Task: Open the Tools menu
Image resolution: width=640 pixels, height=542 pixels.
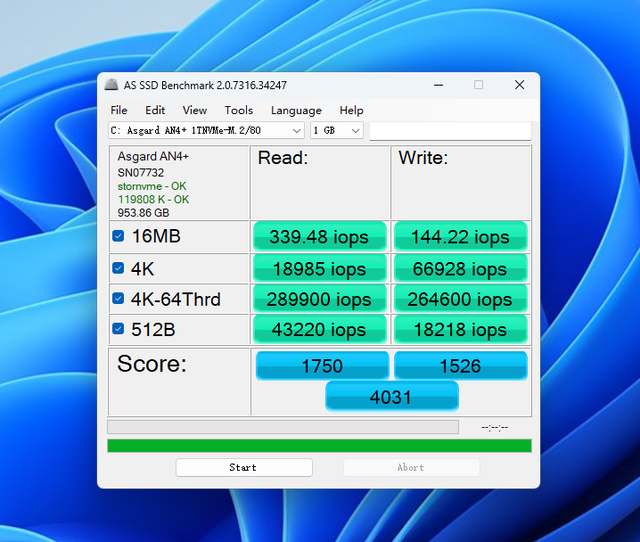Action: coord(239,110)
